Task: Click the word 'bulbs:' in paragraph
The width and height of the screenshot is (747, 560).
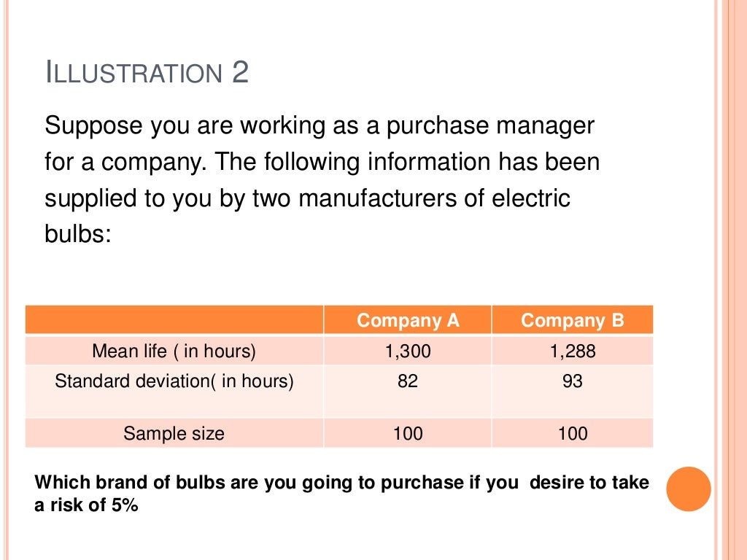Action: coord(77,234)
